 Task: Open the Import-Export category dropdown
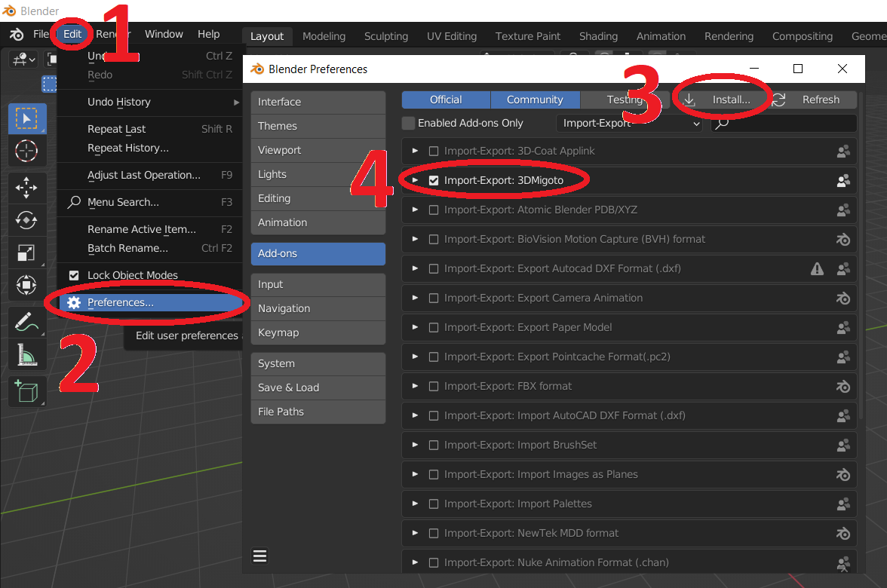coord(630,124)
